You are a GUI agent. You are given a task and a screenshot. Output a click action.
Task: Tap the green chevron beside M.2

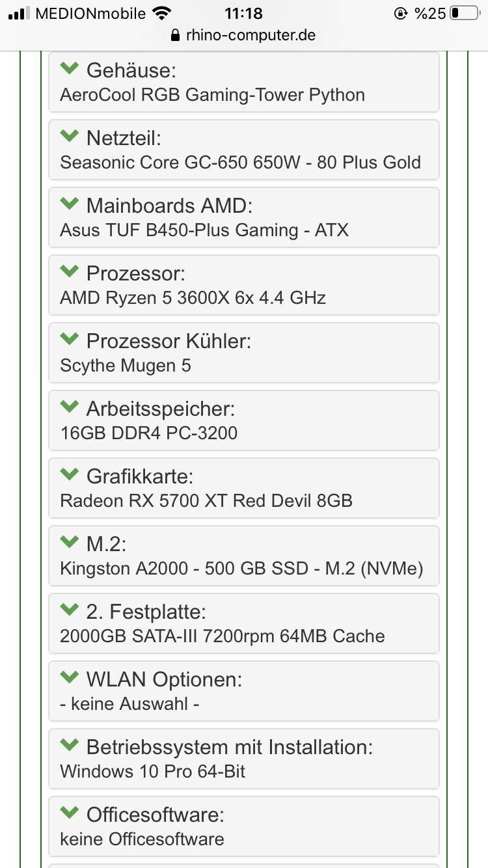coord(69,542)
